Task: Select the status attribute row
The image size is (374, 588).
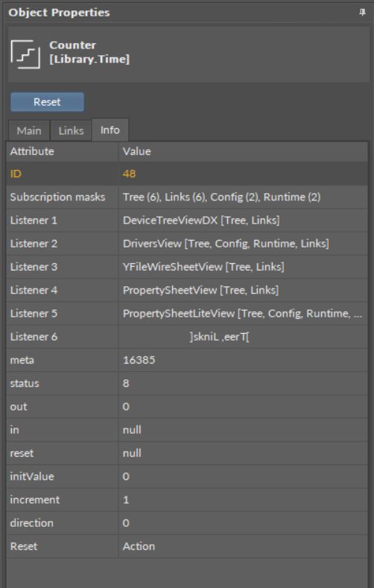Action: 187,383
